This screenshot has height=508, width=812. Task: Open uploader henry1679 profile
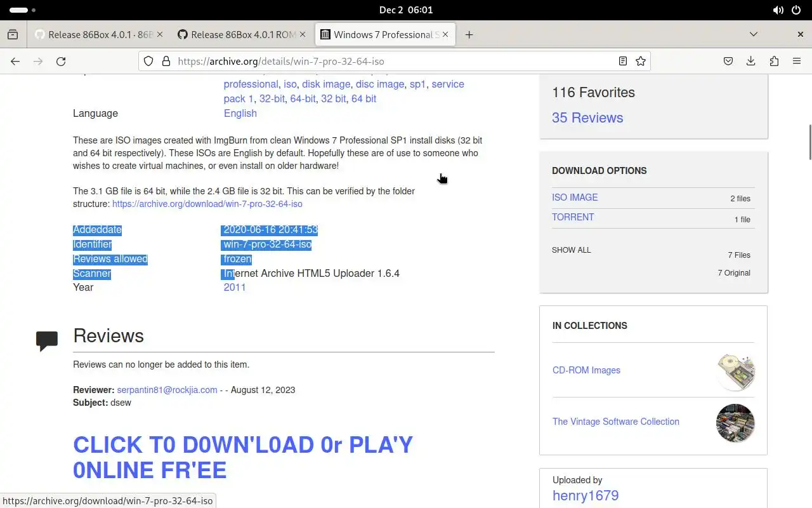pos(586,495)
